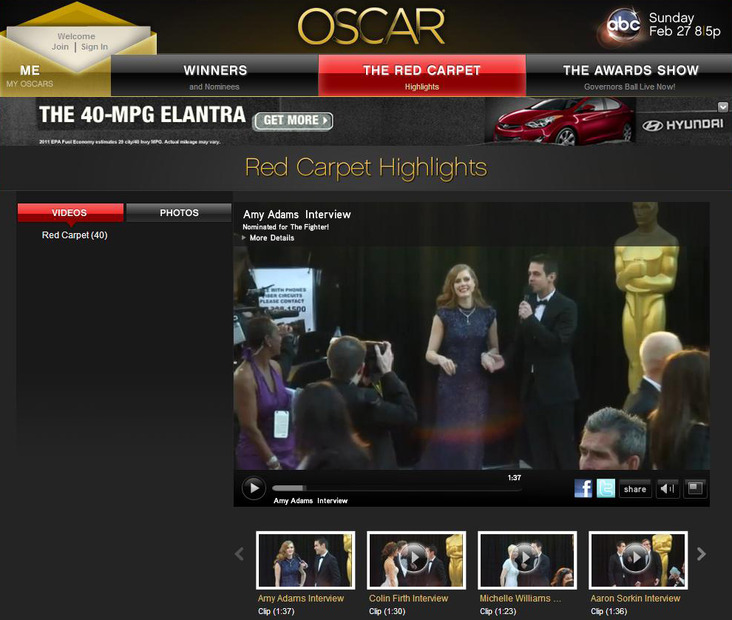Click Sunday Feb 27 air date text

(x=684, y=24)
